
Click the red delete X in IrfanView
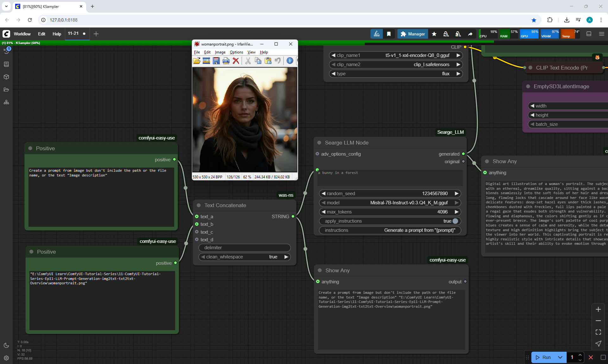click(x=236, y=61)
